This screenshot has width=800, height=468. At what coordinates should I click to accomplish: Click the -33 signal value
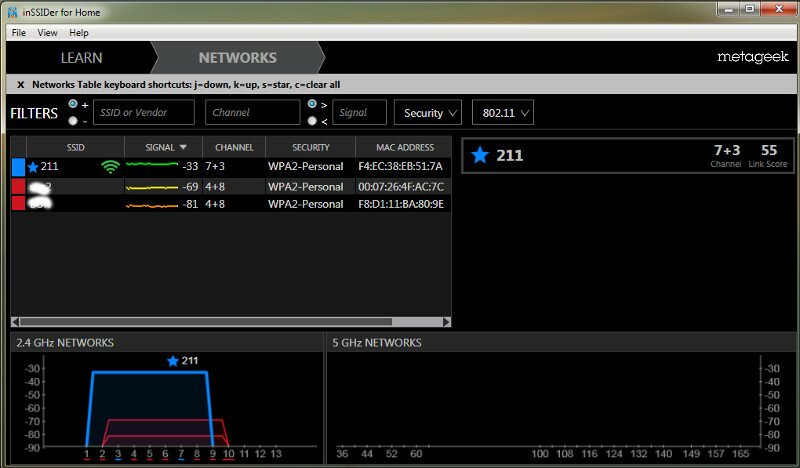[x=190, y=166]
